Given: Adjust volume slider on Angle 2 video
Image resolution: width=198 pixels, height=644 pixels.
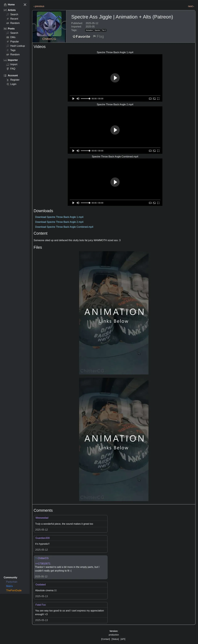Looking at the screenshot, I should [85, 151].
